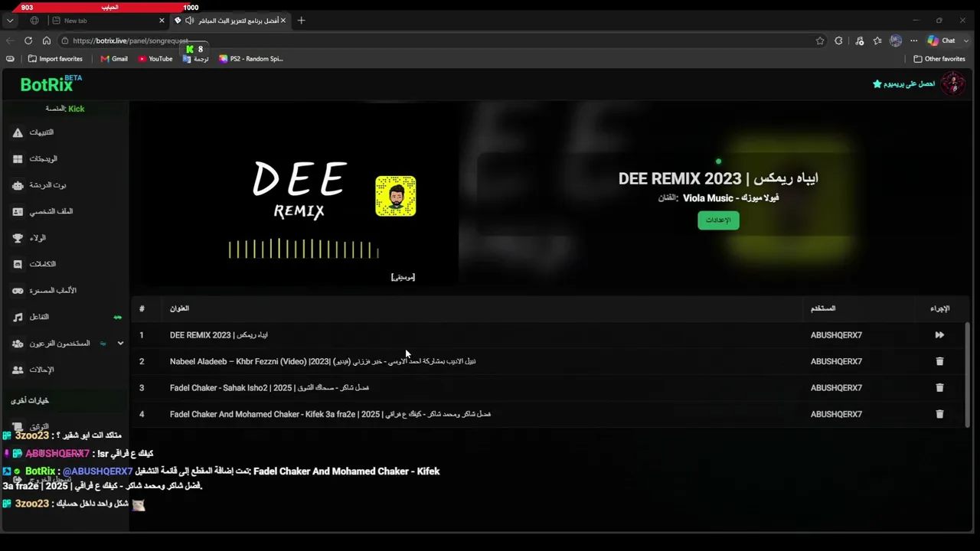Select Fadel Chaker And Mohamed Chaker row title
The image size is (980, 551).
click(330, 414)
